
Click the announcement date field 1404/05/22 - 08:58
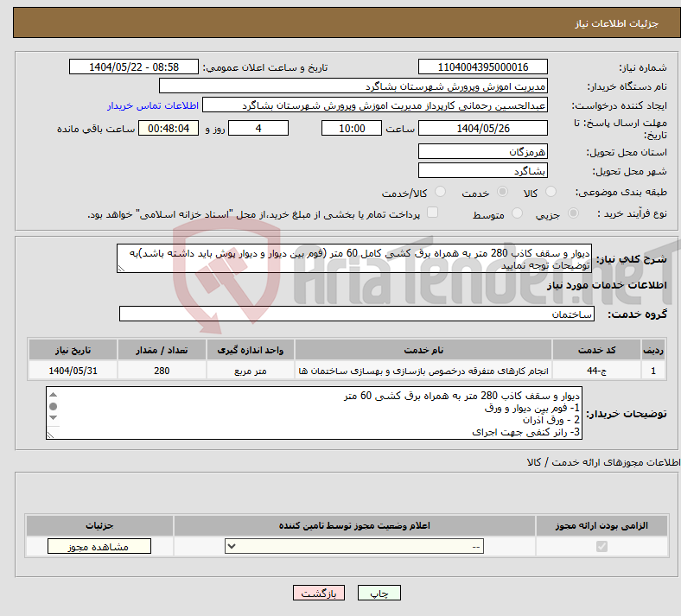click(134, 67)
